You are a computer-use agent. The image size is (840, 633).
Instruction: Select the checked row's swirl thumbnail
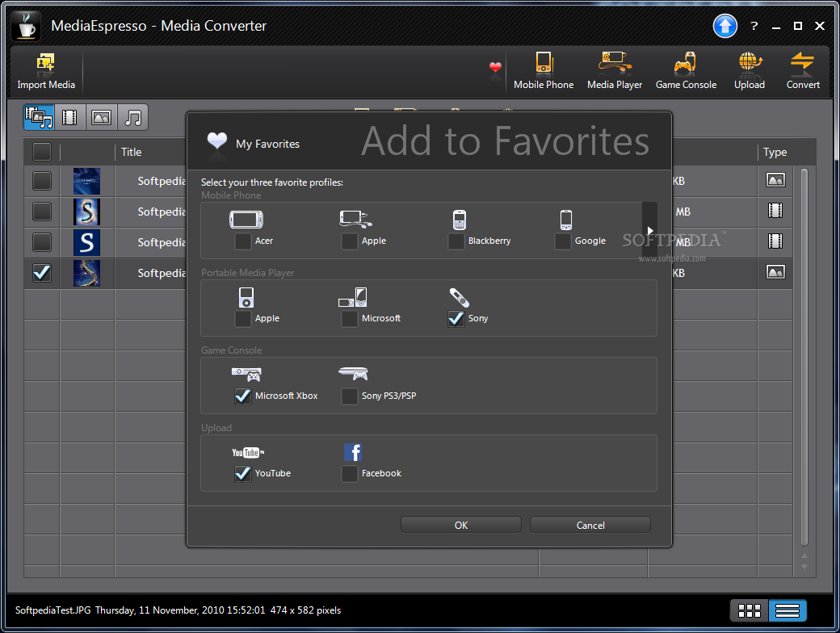coord(86,273)
